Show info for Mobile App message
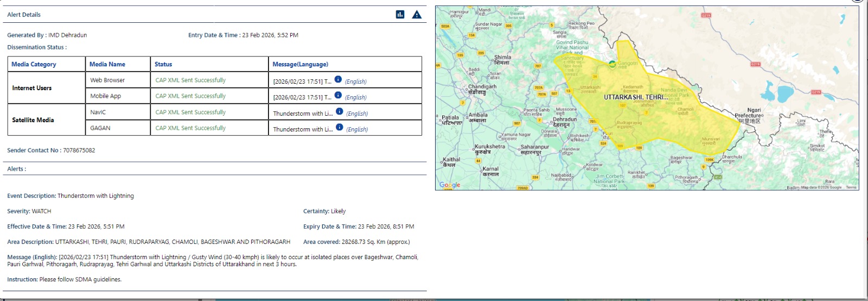868x301 pixels. pyautogui.click(x=338, y=95)
